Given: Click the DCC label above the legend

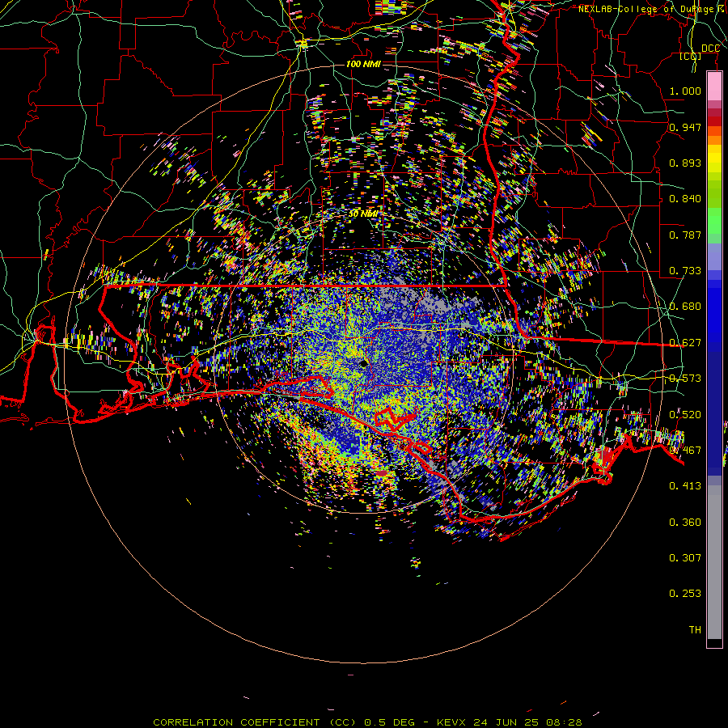Looking at the screenshot, I should coord(710,49).
